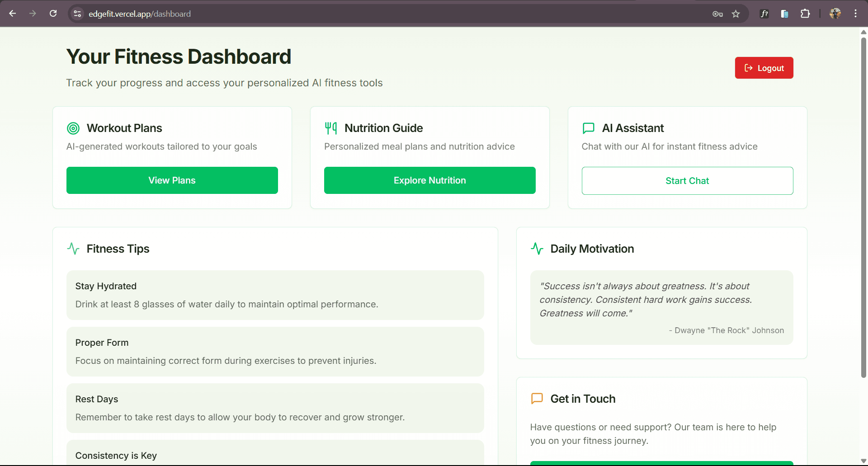Click "Chat with our AI for instant fitness advice"
Viewport: 868px width, 466px height.
tap(670, 146)
